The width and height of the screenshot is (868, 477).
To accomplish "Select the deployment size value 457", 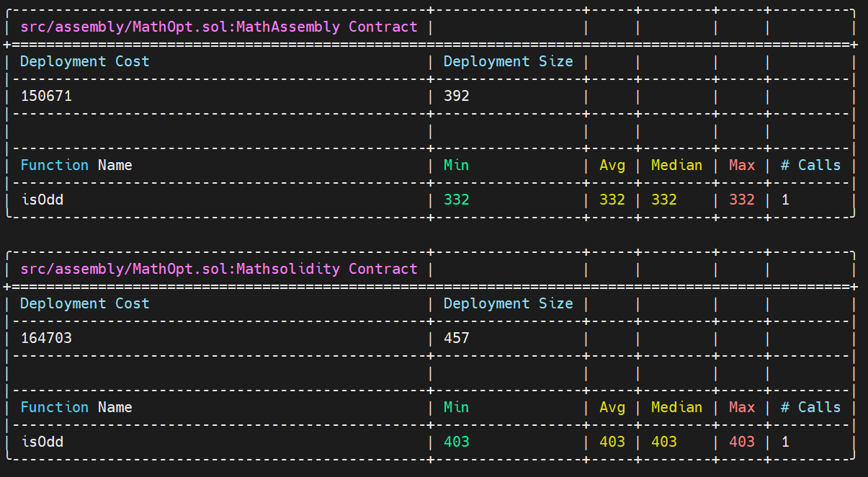I will [x=457, y=338].
